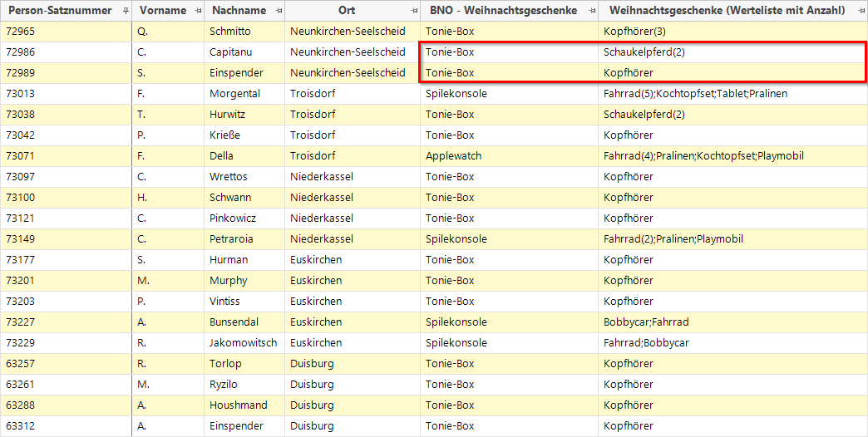
Task: Click the surname Krieße
Action: pyautogui.click(x=224, y=135)
